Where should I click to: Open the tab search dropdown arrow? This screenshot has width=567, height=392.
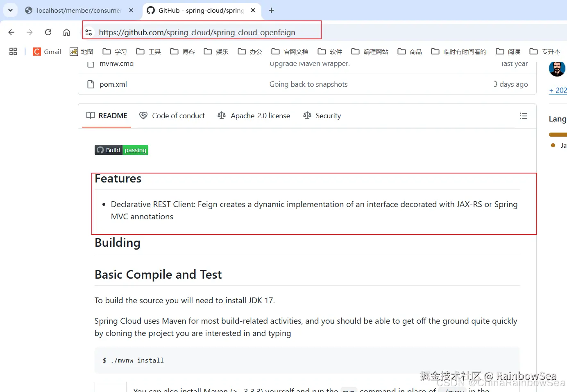tap(10, 10)
